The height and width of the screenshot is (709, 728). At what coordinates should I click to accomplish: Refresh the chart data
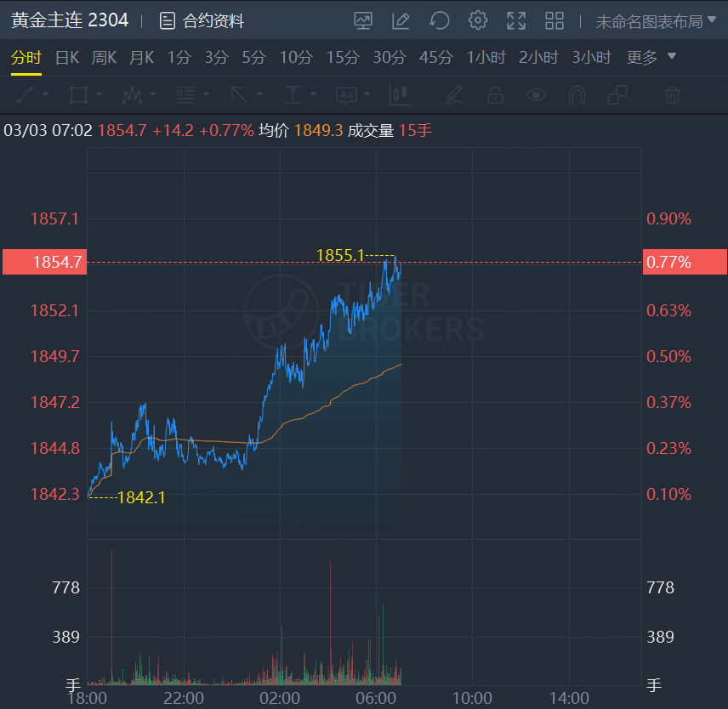pos(440,20)
